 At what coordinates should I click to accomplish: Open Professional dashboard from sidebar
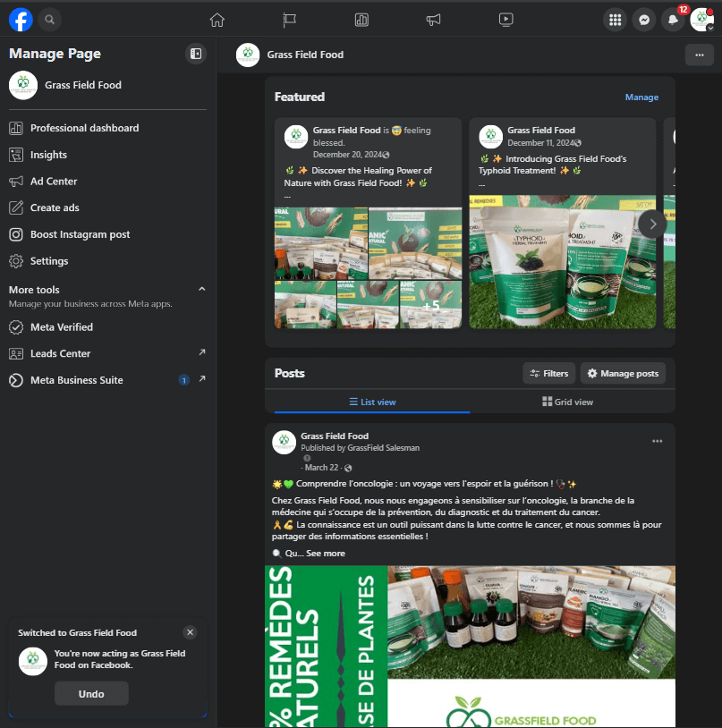click(x=84, y=128)
